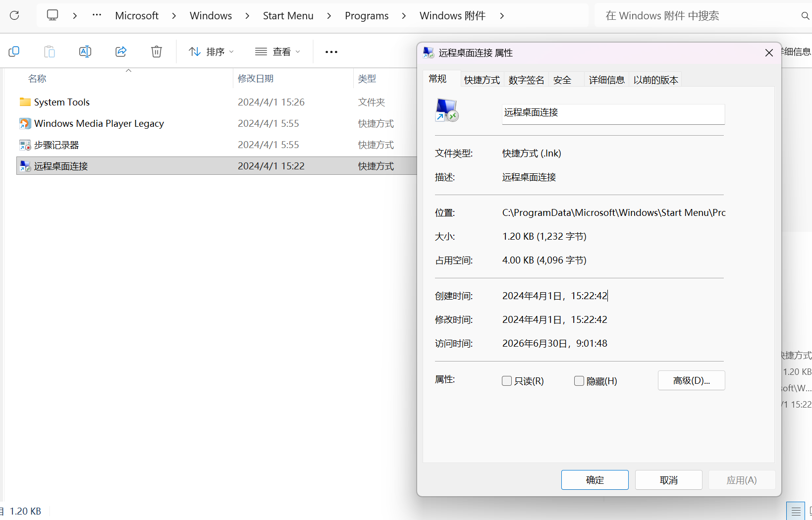The height and width of the screenshot is (520, 812).
Task: Select the 步骤记录器 row
Action: click(x=217, y=145)
